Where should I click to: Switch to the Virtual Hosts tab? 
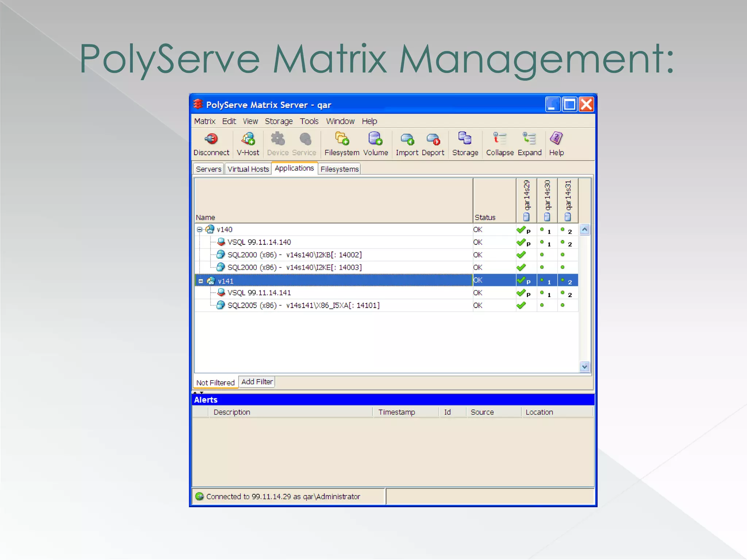(248, 169)
